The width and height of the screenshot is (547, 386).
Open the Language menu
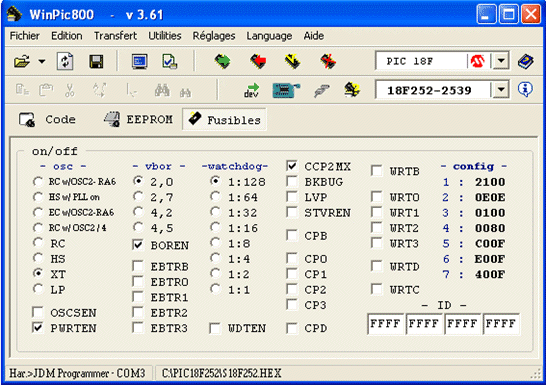pyautogui.click(x=269, y=36)
